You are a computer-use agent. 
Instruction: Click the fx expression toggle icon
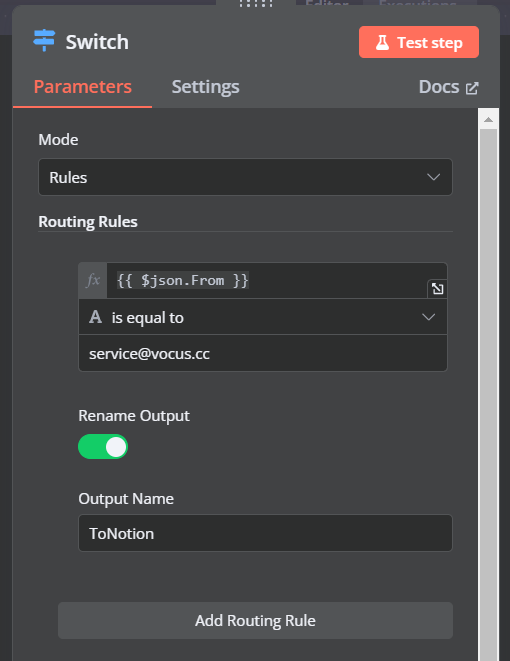93,280
